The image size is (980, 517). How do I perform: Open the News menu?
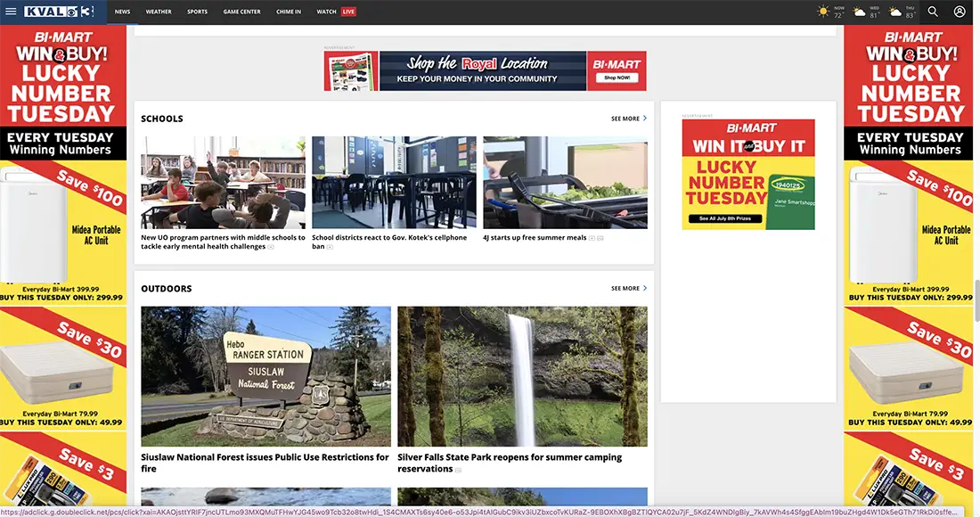pyautogui.click(x=123, y=12)
